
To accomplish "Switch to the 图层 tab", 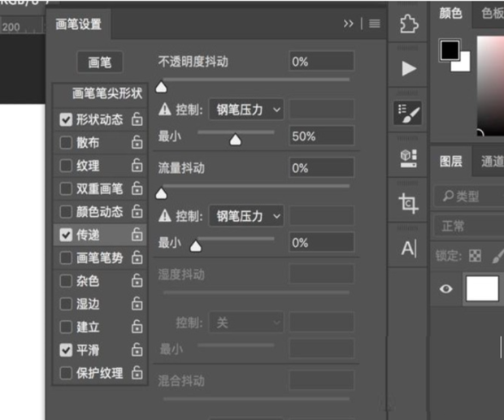I will (x=450, y=161).
